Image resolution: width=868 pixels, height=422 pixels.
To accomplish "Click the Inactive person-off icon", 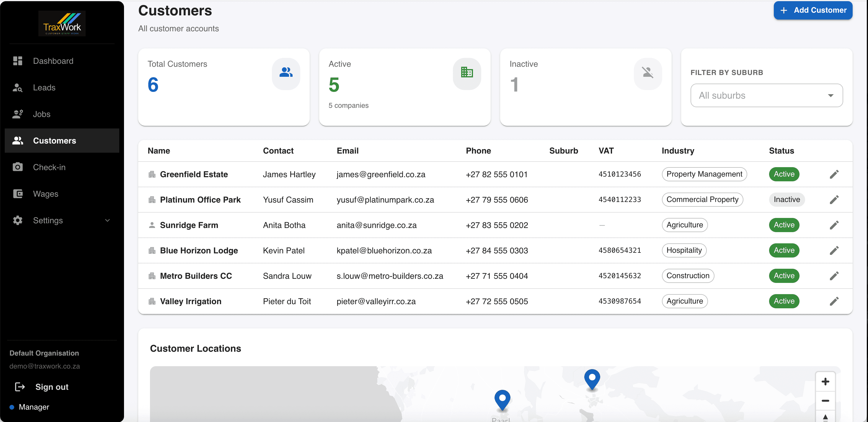I will click(648, 72).
